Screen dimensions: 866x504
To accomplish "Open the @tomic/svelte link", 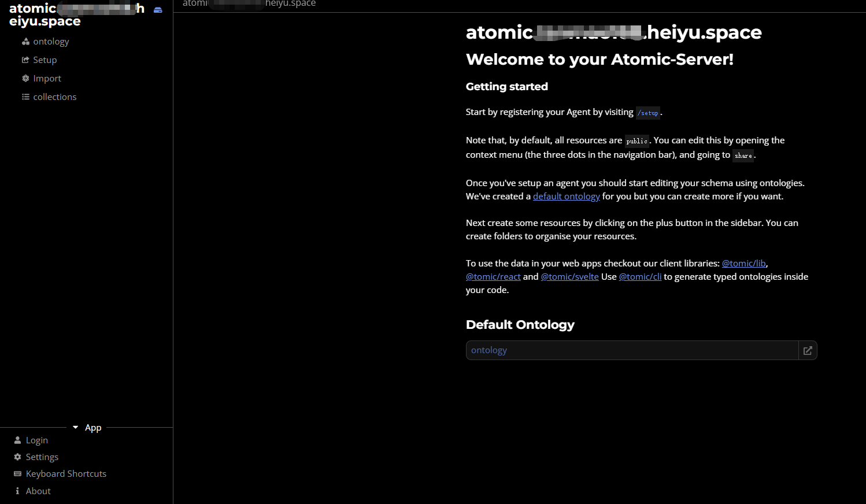I will [569, 277].
